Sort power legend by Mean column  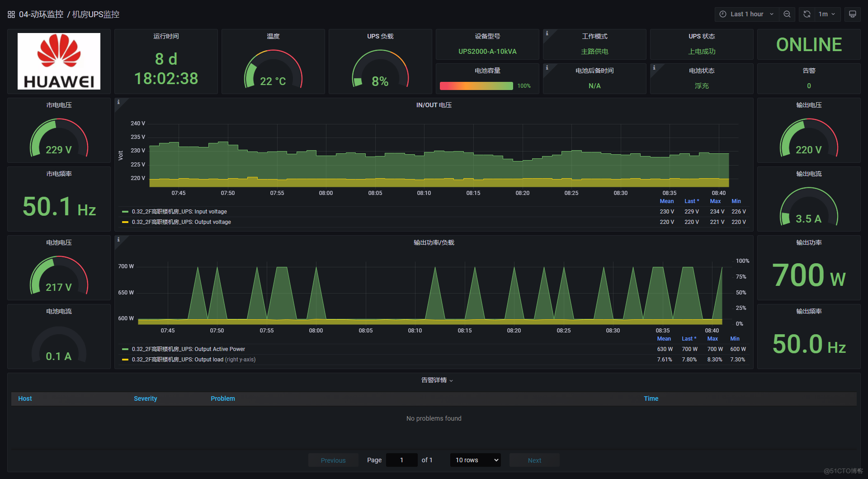pos(664,339)
